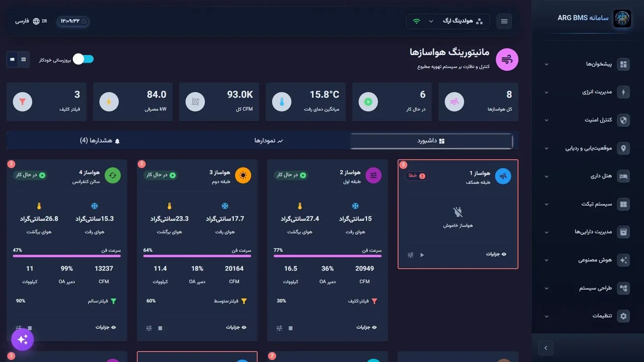This screenshot has width=644, height=362.
Task: Click the مدیریت انرژی lightning sidebar icon
Action: pos(623,92)
